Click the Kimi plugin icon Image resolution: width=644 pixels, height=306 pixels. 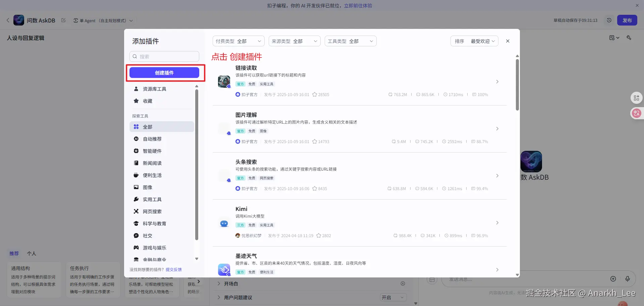[x=224, y=223]
